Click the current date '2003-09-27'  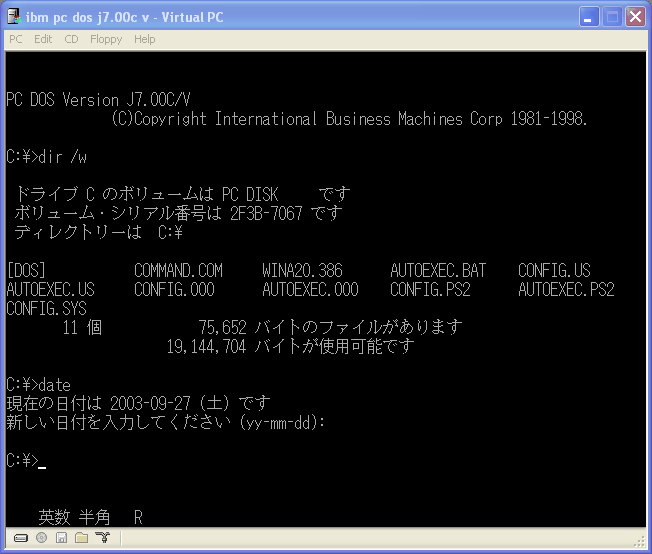click(150, 404)
